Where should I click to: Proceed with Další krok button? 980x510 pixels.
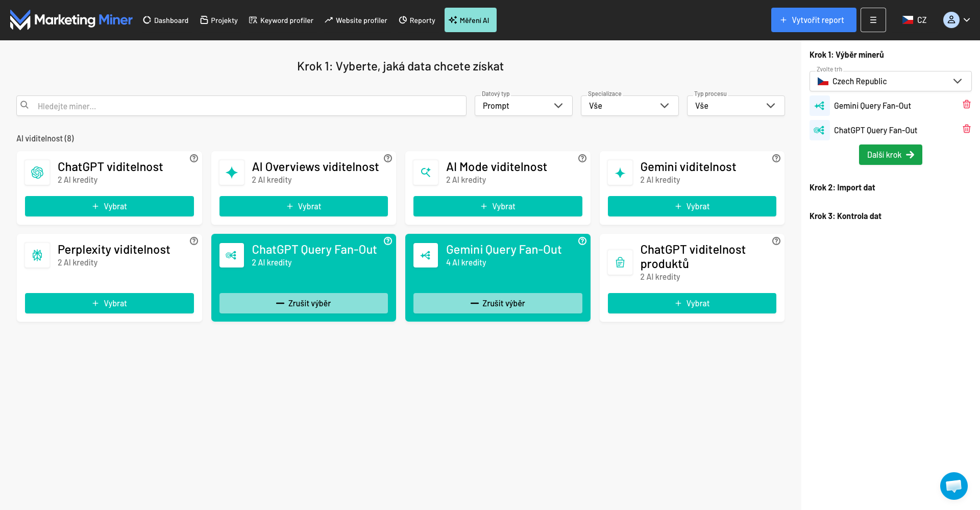pos(890,155)
